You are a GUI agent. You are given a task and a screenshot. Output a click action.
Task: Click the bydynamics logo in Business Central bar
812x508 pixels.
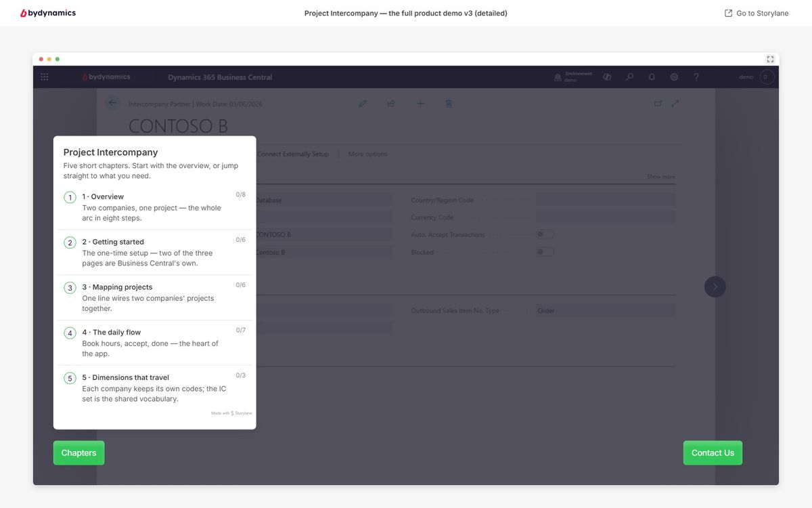[106, 77]
